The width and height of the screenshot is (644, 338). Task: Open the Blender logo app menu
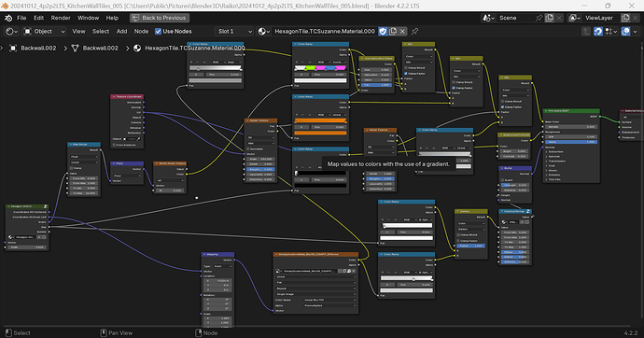click(x=8, y=18)
